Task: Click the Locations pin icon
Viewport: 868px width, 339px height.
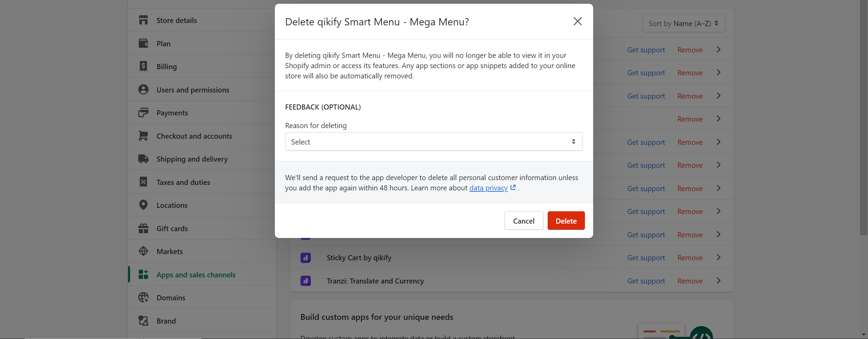Action: [143, 205]
